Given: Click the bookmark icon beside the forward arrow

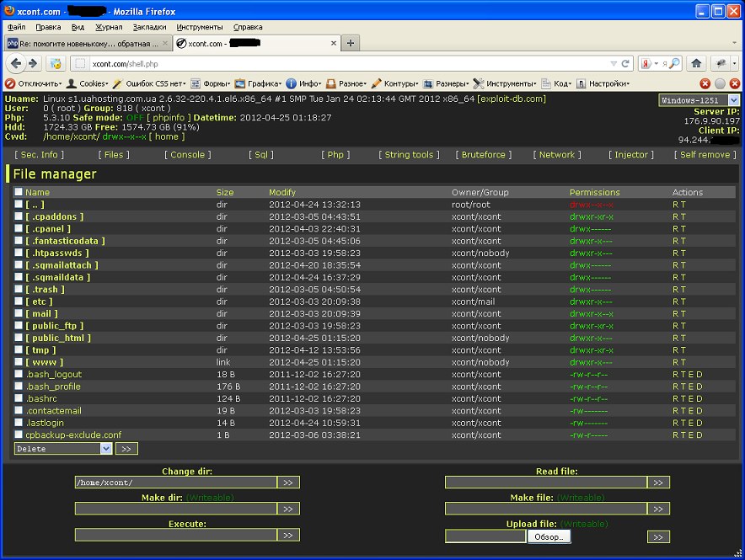Looking at the screenshot, I should click(56, 63).
